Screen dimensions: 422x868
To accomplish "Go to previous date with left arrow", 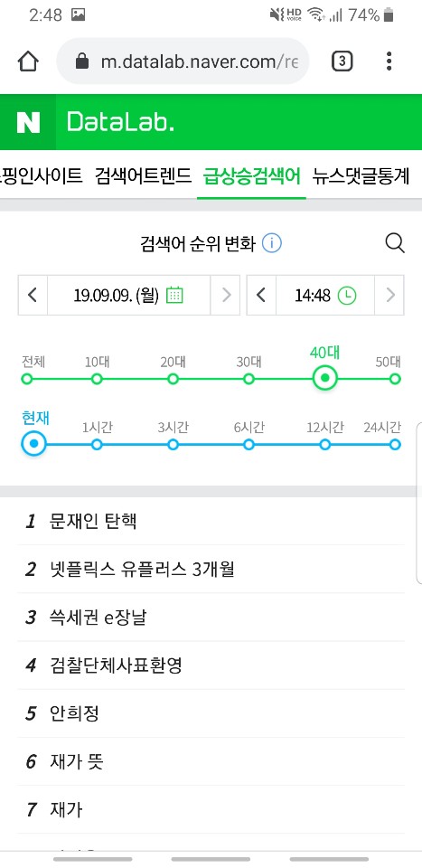I will tap(33, 295).
